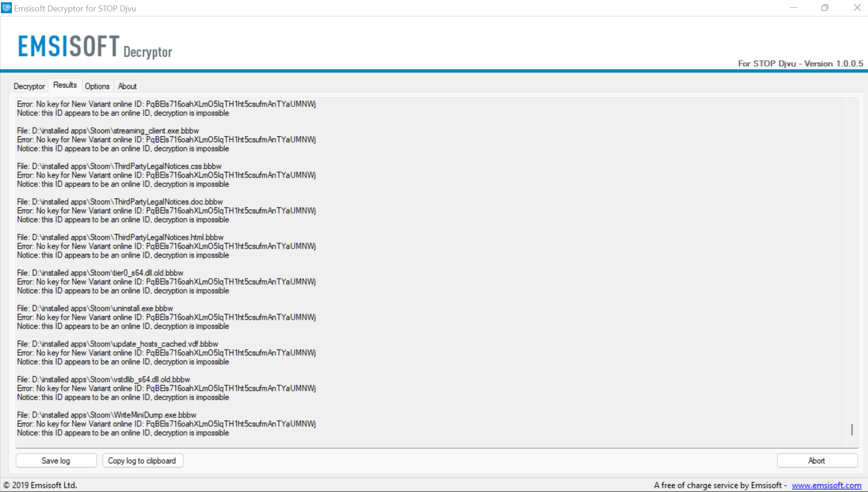This screenshot has height=492, width=868.
Task: Minimize the Emsisoft Decryptor window
Action: point(793,8)
